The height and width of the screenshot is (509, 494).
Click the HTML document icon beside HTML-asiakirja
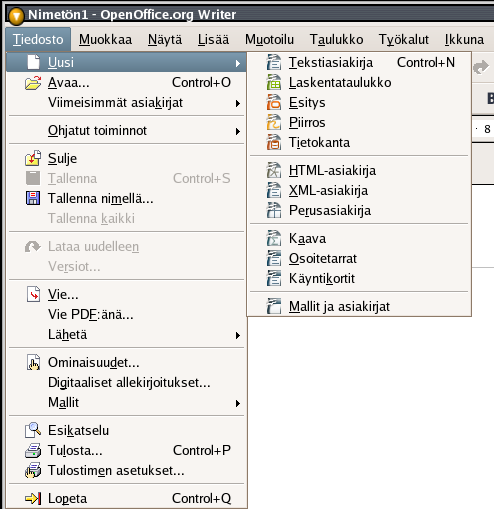click(274, 170)
